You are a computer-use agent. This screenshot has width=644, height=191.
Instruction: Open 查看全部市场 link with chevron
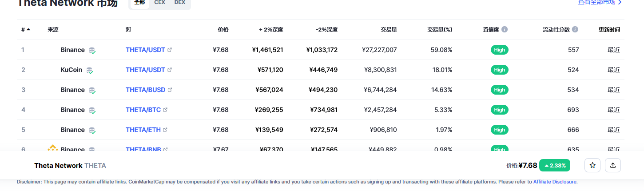(x=600, y=2)
